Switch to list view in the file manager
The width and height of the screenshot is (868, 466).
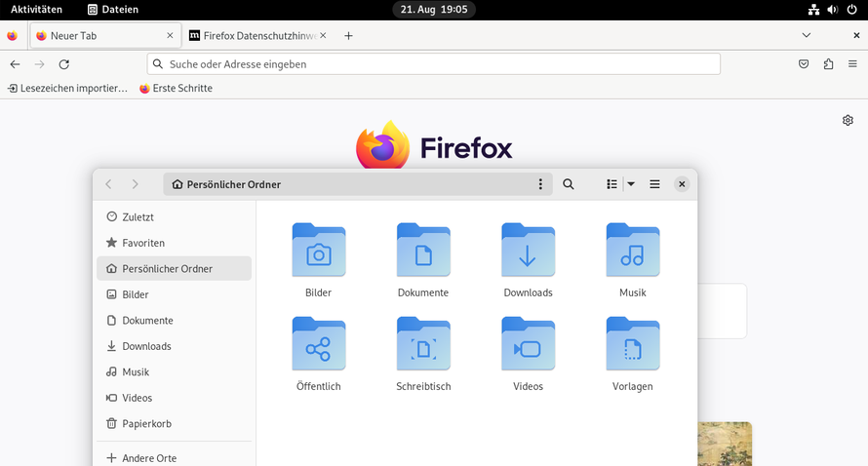[x=612, y=184]
